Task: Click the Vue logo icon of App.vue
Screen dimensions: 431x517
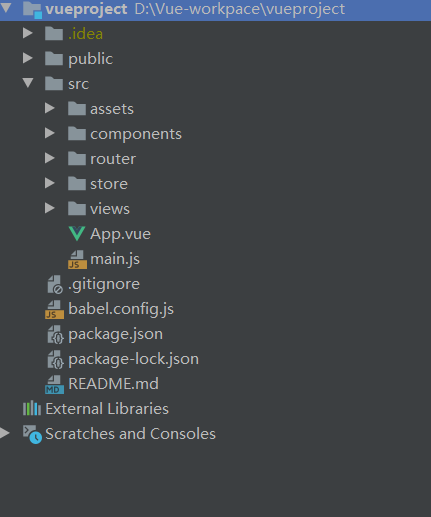Action: click(77, 234)
